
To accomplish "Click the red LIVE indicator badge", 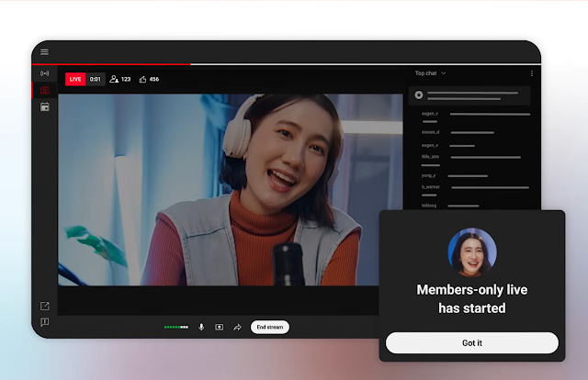I will point(75,80).
